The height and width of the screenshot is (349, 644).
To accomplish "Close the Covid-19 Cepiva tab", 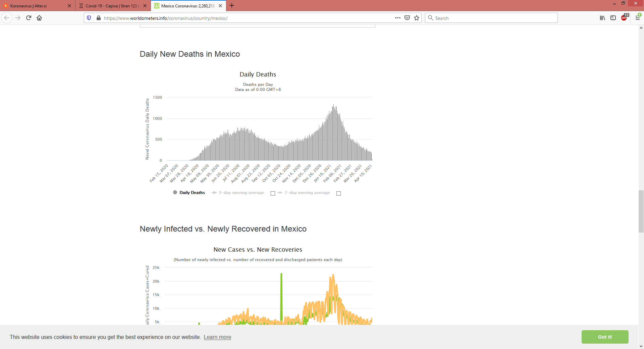I will 145,6.
